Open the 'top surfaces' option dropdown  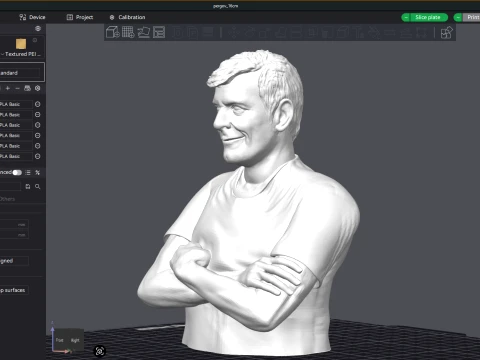coord(14,290)
